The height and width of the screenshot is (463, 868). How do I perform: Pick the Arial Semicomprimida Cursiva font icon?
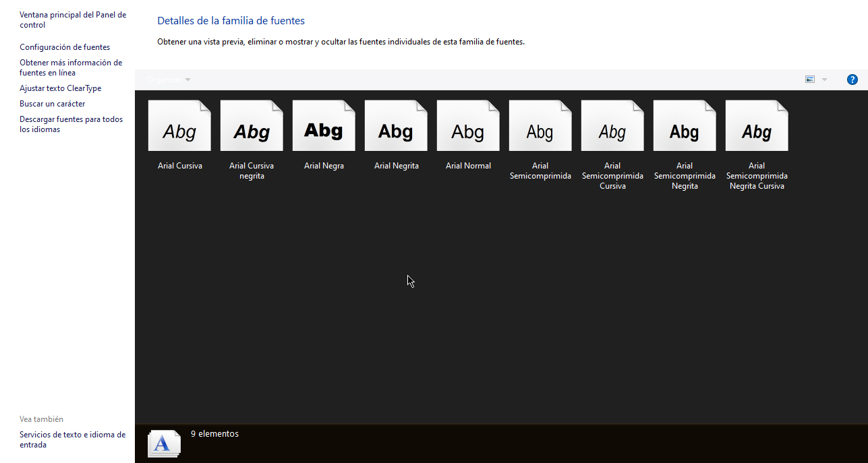point(612,126)
